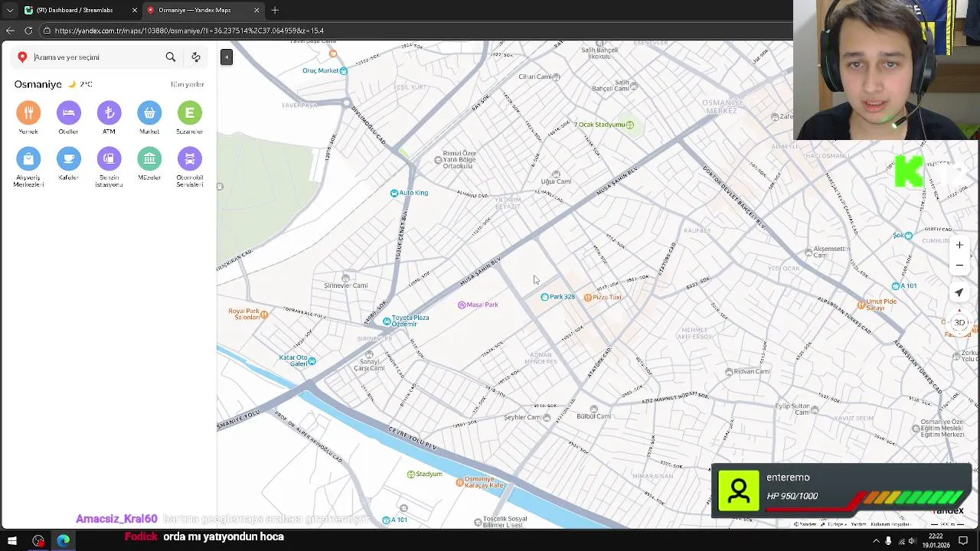Click the Cihan Cami marker
Image resolution: width=980 pixels, height=551 pixels.
(x=556, y=77)
